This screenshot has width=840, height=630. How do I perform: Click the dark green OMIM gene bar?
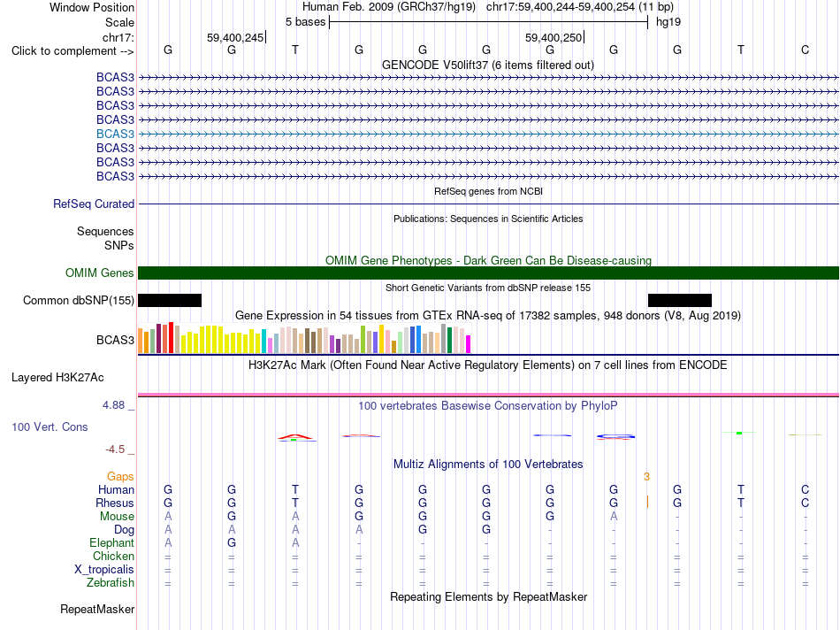tap(488, 273)
